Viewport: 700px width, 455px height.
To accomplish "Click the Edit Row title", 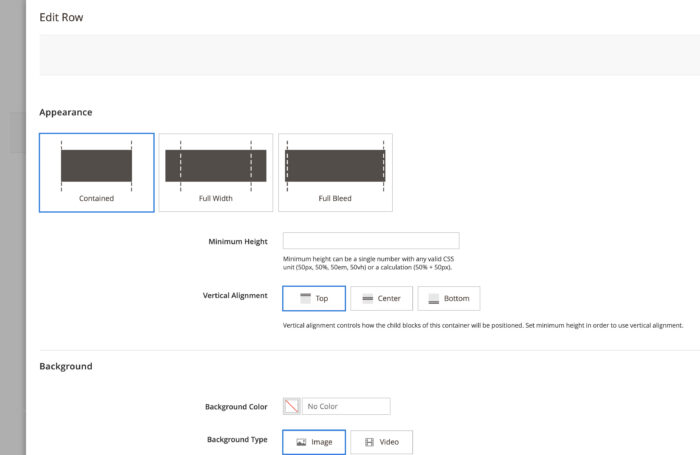I will pyautogui.click(x=61, y=17).
